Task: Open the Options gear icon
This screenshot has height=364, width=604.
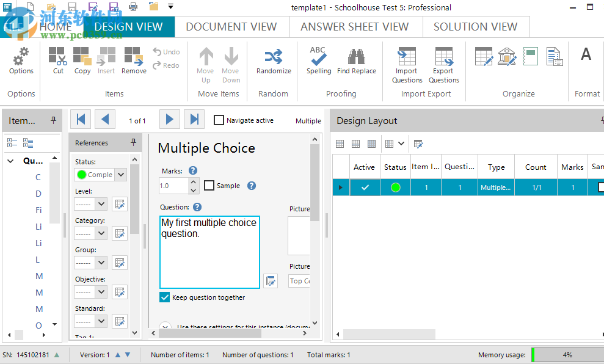Action: tap(21, 57)
